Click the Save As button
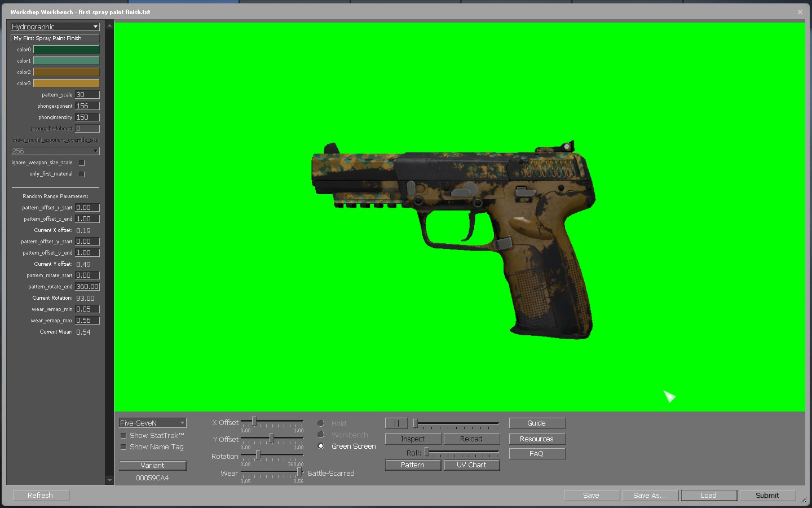 click(x=650, y=495)
